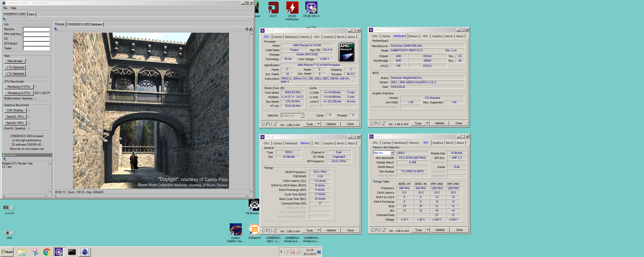Click the Windows Start button

coord(7,252)
